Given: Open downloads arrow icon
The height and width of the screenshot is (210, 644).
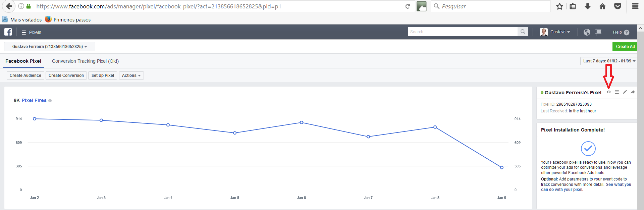Looking at the screenshot, I should (x=588, y=6).
